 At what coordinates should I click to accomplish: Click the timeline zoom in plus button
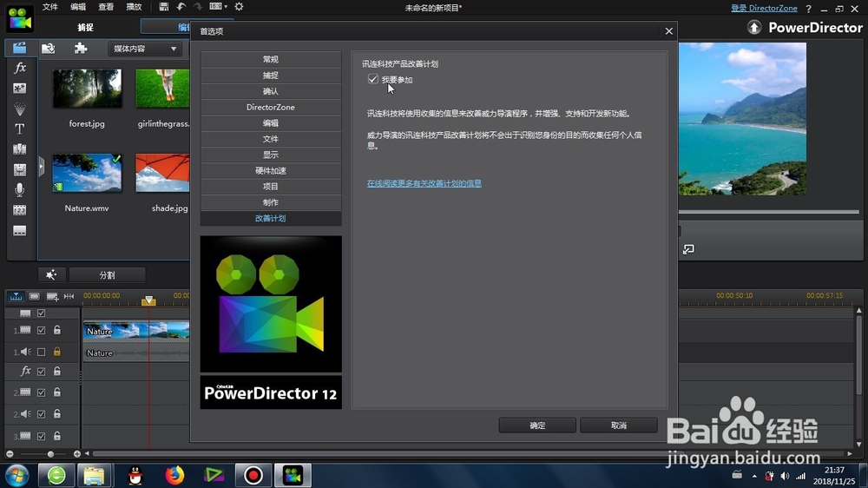[77, 454]
